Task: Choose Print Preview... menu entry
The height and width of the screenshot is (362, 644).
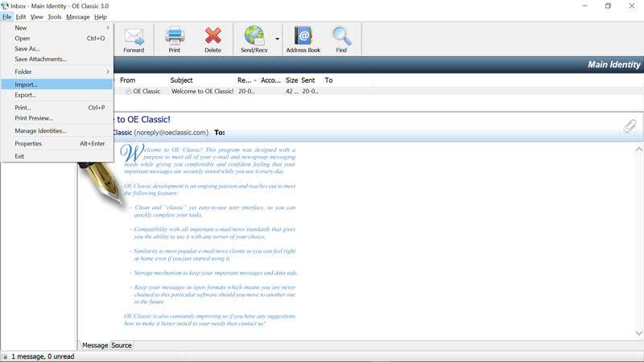Action: click(57, 118)
